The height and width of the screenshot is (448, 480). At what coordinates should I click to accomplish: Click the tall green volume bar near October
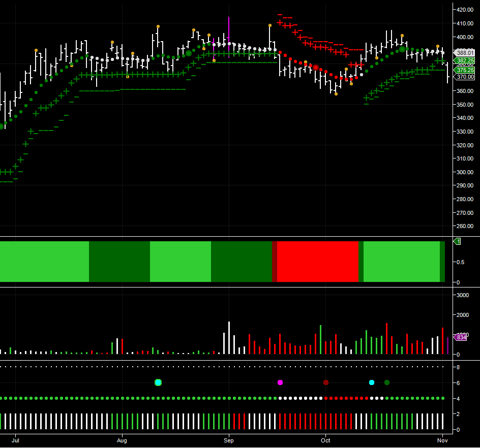tap(320, 339)
